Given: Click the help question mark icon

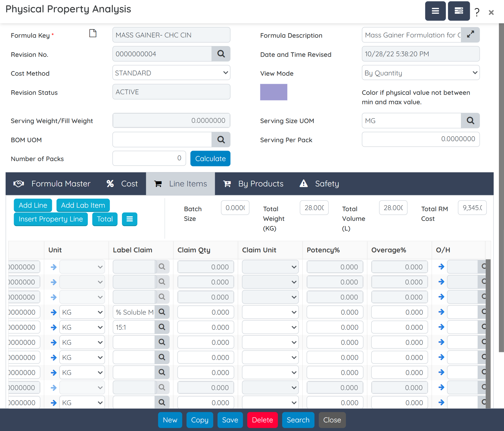Looking at the screenshot, I should (477, 12).
